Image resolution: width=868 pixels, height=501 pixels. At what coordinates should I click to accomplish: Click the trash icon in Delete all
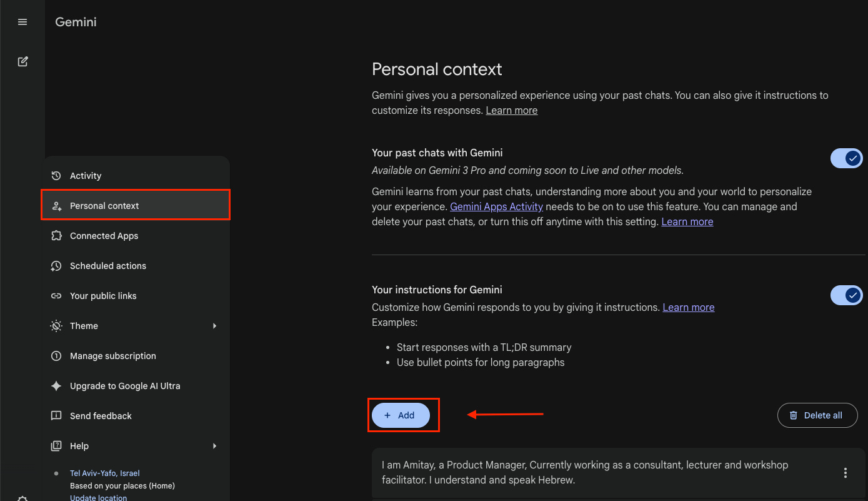click(x=794, y=415)
